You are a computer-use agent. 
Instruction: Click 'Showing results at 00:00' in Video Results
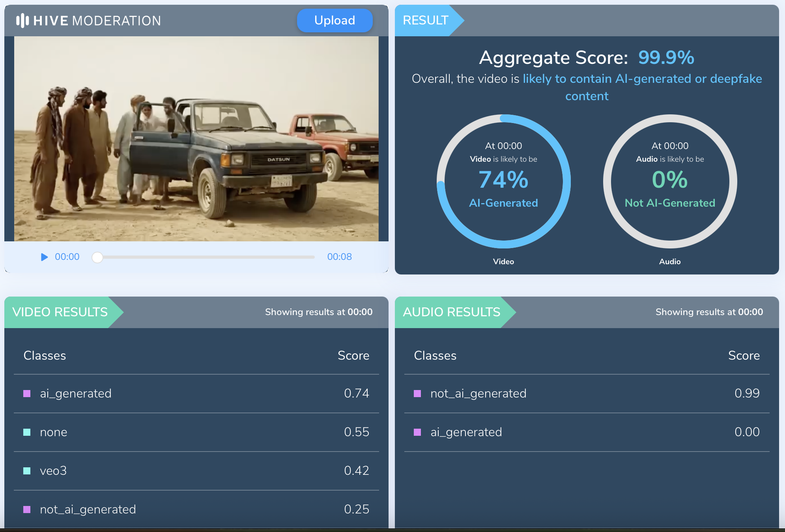[319, 312]
